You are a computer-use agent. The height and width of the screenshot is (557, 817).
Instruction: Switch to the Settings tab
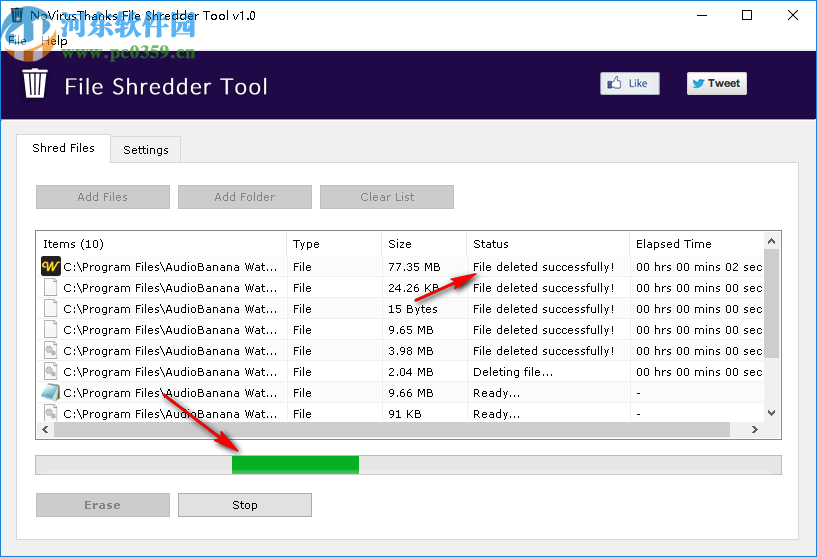146,150
